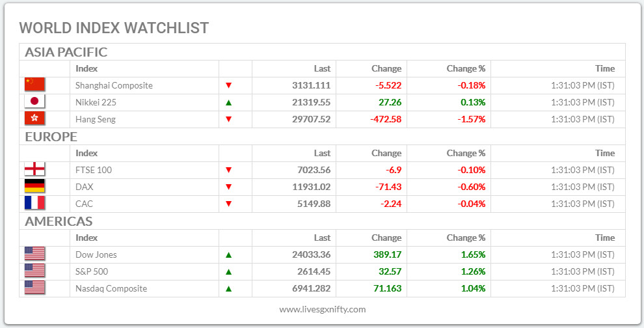644x328 pixels.
Task: Click the Hang Seng change percent -1.57%
Action: [x=472, y=119]
